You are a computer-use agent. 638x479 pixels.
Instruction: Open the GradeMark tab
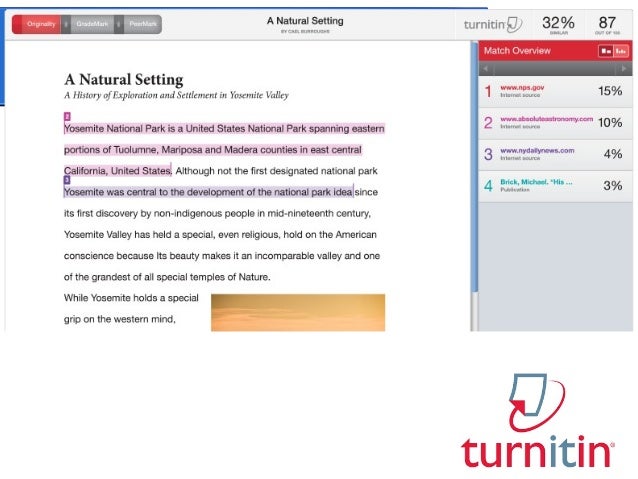(x=92, y=24)
